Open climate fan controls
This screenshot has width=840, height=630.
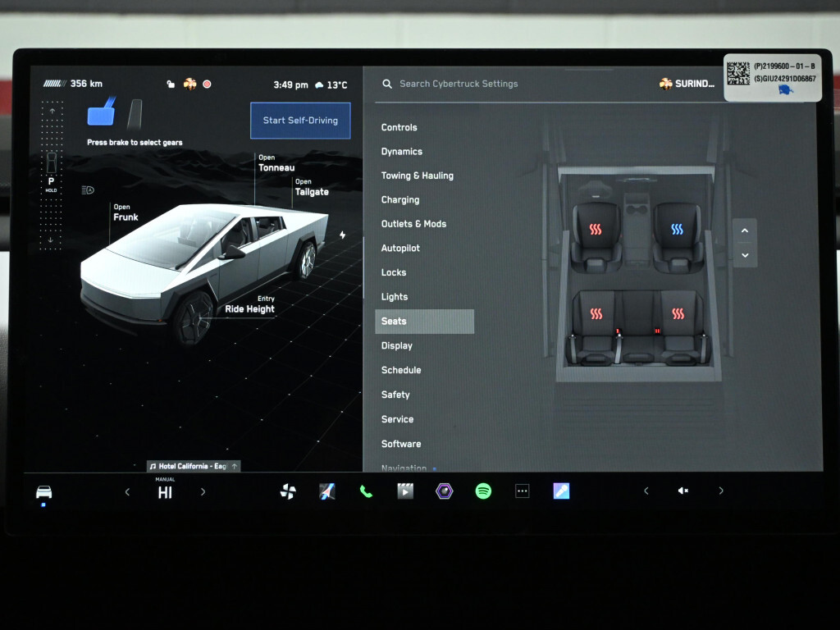(288, 491)
